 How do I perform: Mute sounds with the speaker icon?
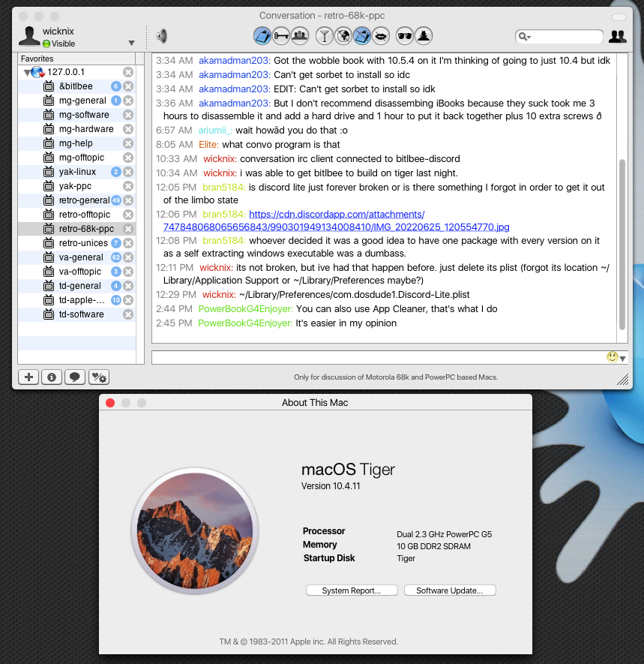162,37
